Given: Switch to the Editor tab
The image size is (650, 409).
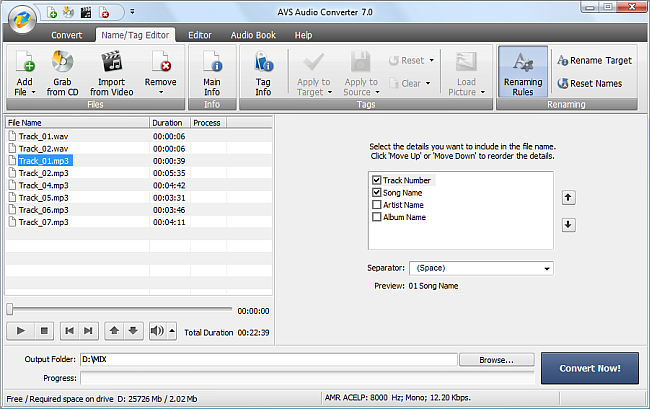Looking at the screenshot, I should [x=200, y=35].
